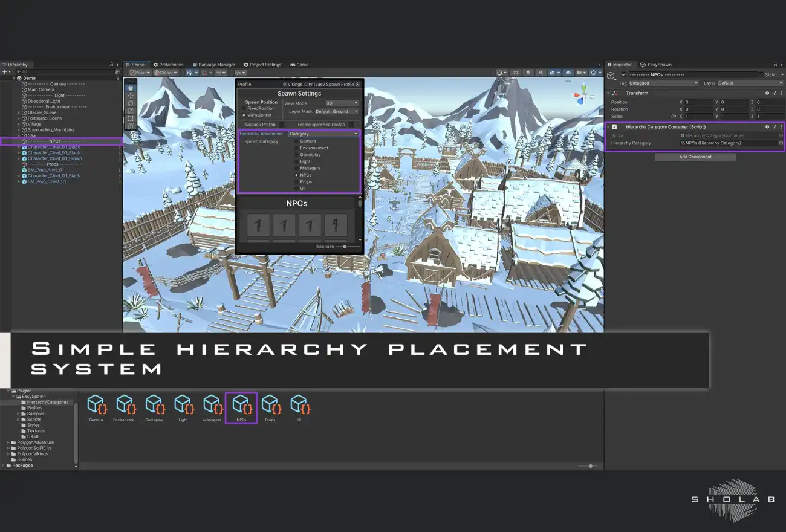Select the Scale tool in Scene toolbar
The image size is (786, 532).
click(x=131, y=111)
